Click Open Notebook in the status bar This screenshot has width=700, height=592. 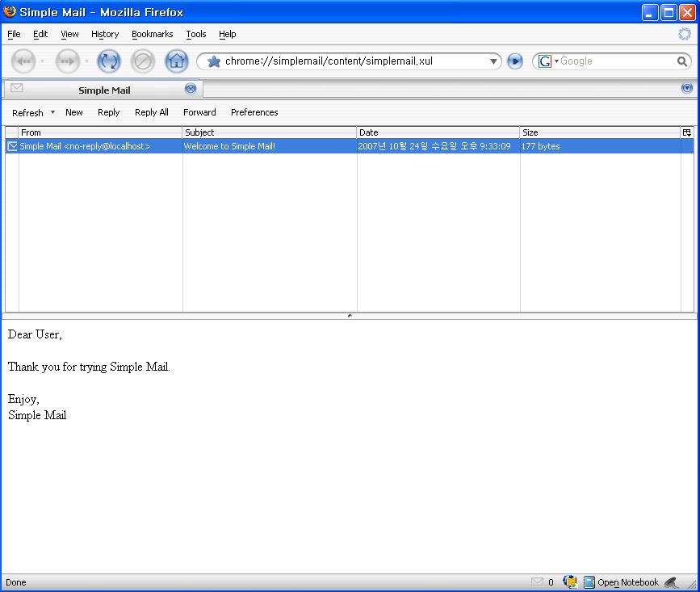pos(627,582)
